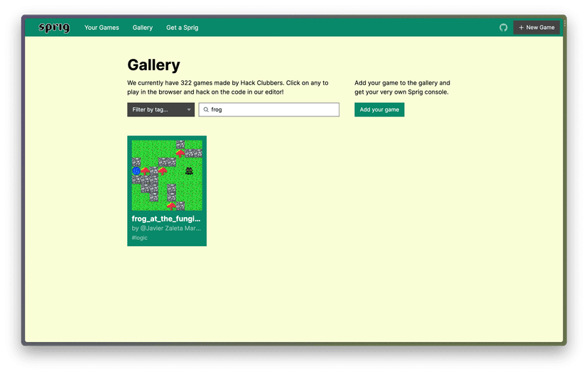Open the frog_at_the_fungi game title link

166,219
